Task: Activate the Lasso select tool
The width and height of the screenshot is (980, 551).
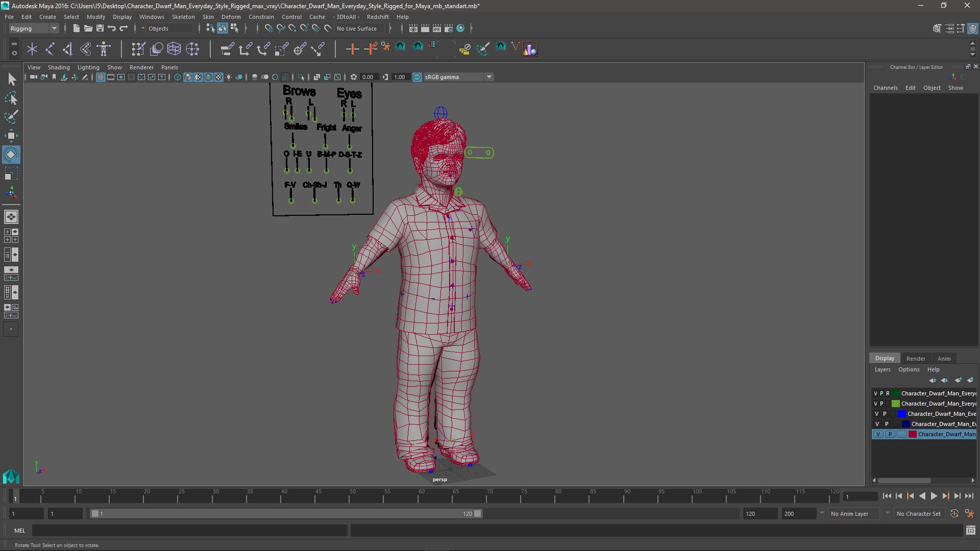Action: (11, 98)
